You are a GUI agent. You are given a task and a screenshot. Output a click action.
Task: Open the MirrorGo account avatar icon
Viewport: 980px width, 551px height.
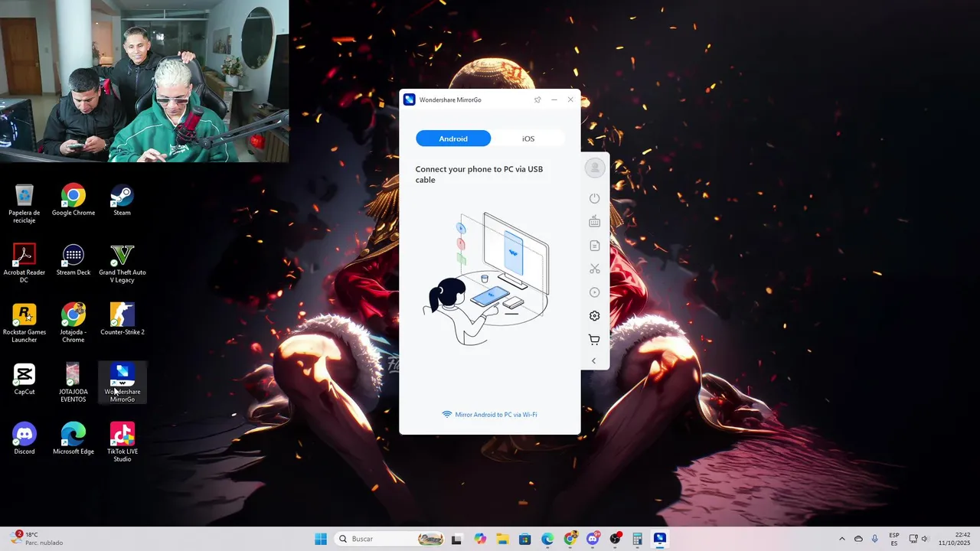click(594, 168)
